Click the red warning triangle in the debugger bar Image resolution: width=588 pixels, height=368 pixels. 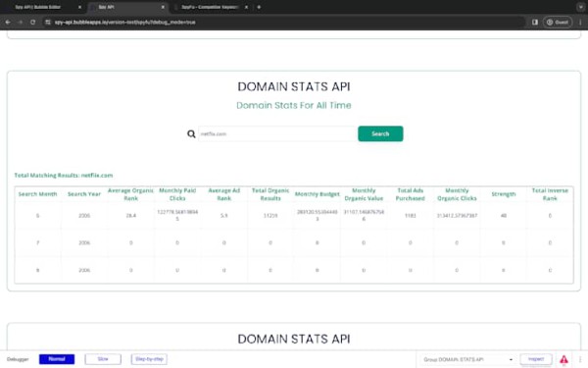[x=563, y=360]
